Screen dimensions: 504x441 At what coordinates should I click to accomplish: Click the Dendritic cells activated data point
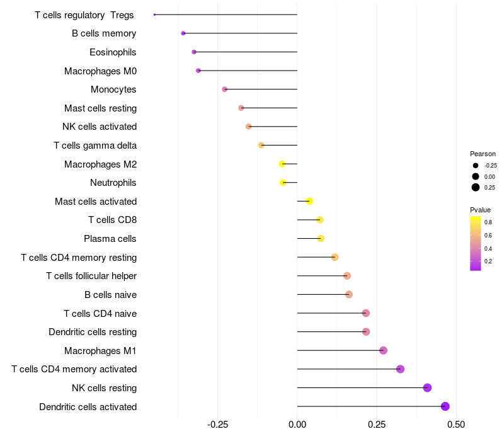pyautogui.click(x=445, y=406)
